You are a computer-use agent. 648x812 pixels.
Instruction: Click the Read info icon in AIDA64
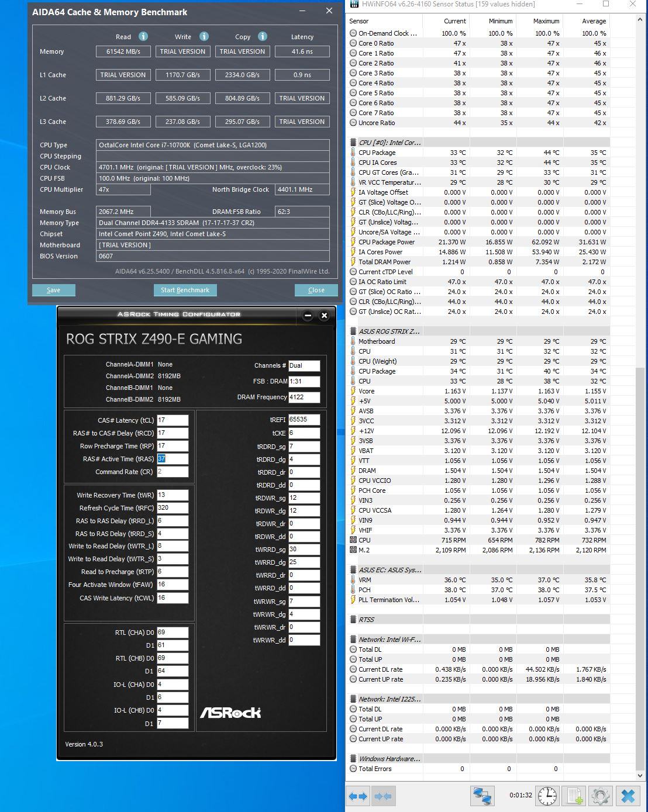coord(143,36)
